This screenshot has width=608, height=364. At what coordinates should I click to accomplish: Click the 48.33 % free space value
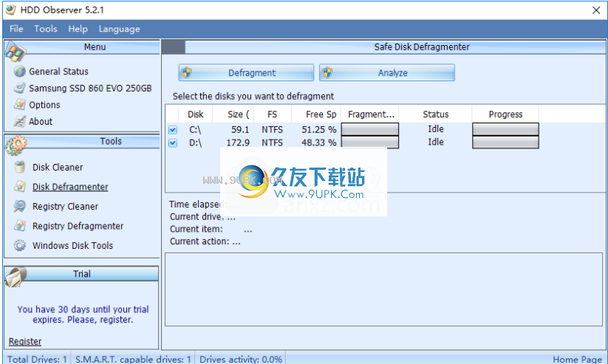(x=319, y=142)
